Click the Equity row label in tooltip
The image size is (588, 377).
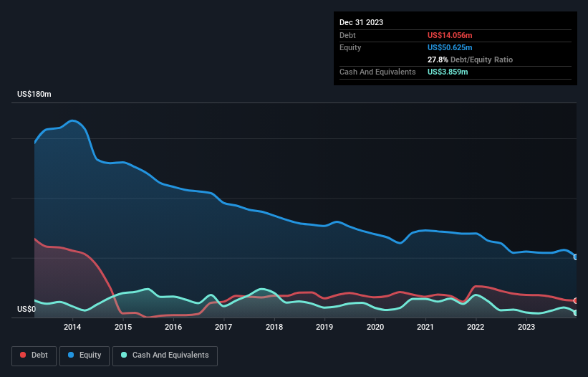coord(350,47)
